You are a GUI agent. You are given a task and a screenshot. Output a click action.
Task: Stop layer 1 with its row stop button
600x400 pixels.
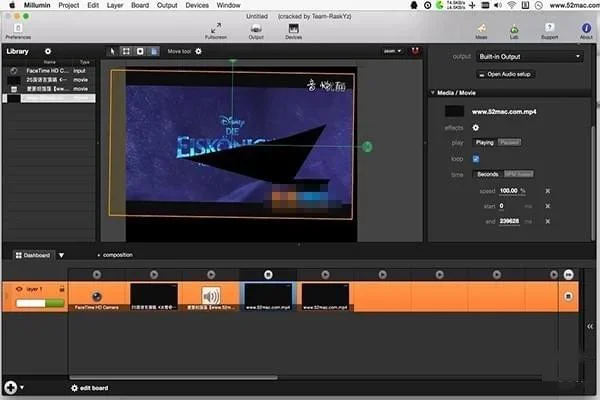(568, 296)
